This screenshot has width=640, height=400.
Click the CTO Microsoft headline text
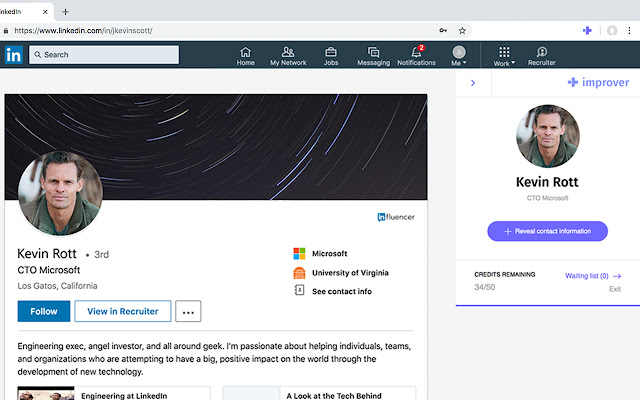tap(49, 270)
